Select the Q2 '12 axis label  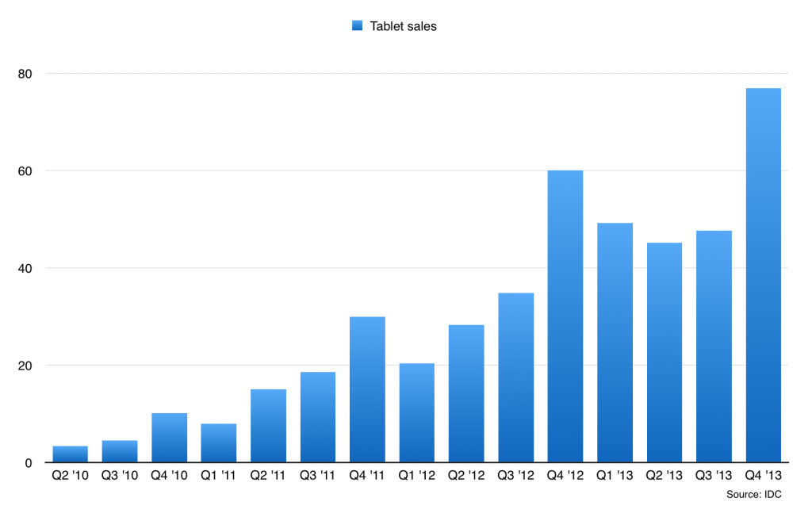coord(466,476)
